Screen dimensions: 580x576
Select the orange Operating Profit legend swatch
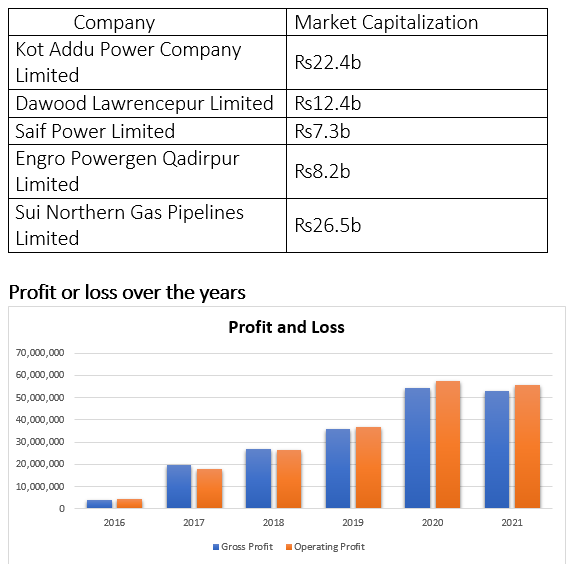coord(289,547)
